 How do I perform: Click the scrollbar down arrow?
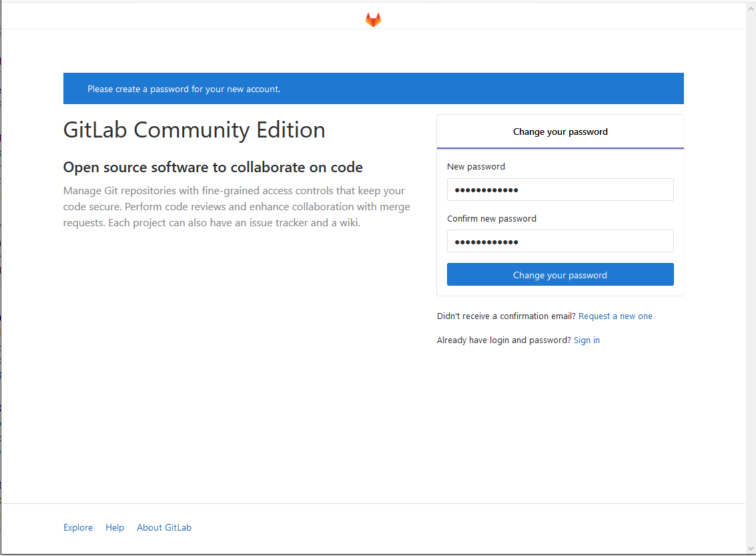pos(751,549)
